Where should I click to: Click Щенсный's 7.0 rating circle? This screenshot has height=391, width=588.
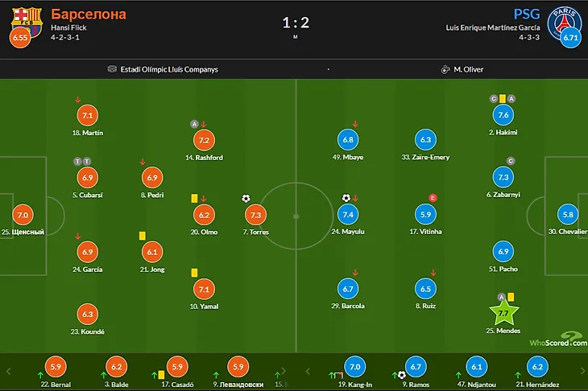click(22, 214)
